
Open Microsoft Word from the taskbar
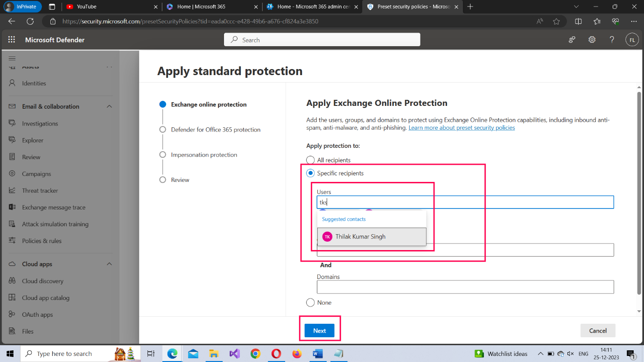point(318,354)
